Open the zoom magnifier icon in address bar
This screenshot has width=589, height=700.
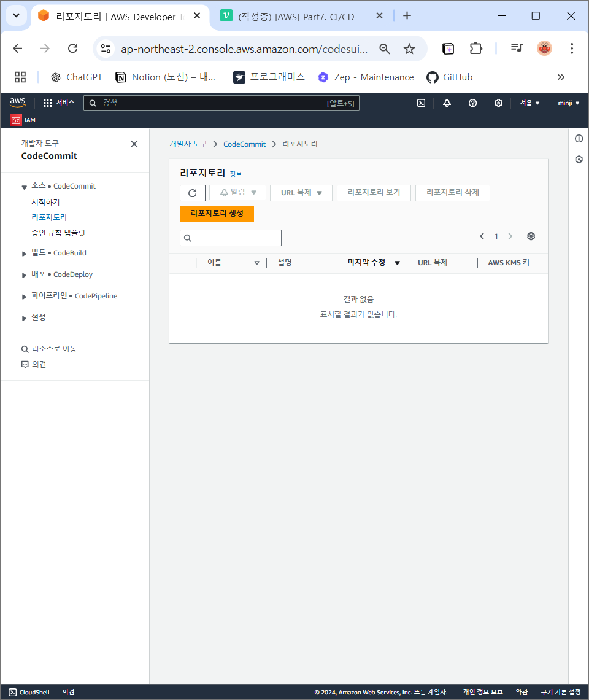tap(385, 49)
